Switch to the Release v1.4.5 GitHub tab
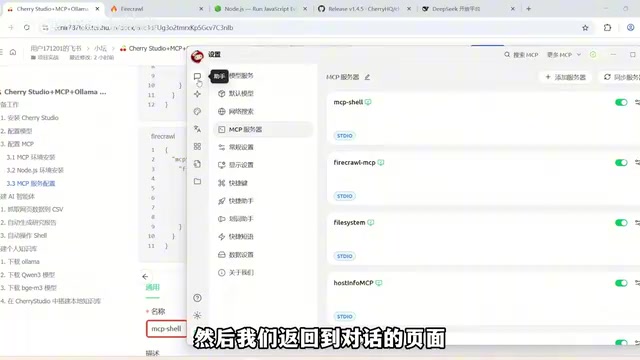This screenshot has width=640, height=360. [364, 9]
